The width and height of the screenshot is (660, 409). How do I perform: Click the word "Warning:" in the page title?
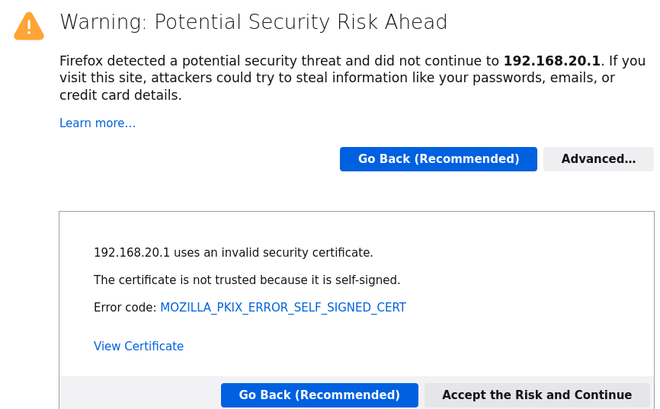pyautogui.click(x=102, y=22)
